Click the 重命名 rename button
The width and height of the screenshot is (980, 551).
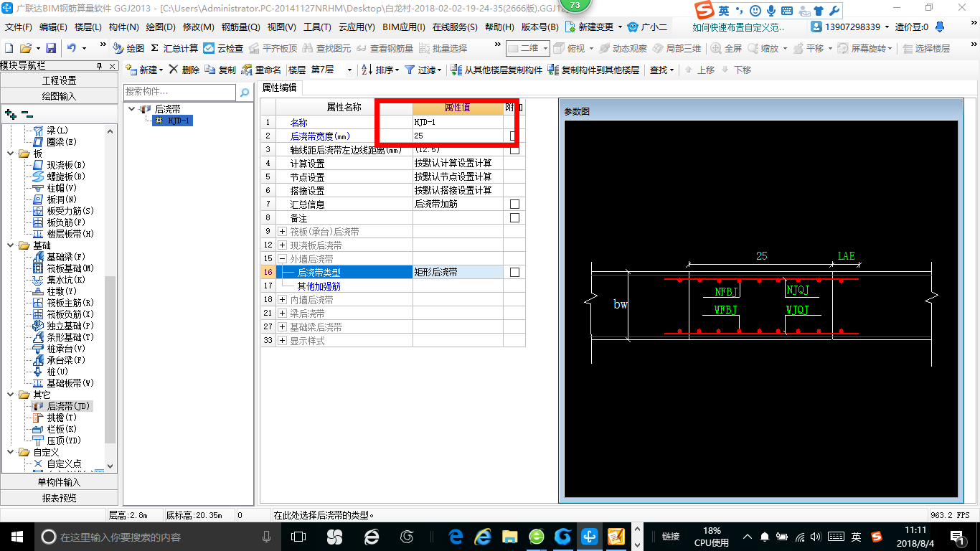point(261,70)
